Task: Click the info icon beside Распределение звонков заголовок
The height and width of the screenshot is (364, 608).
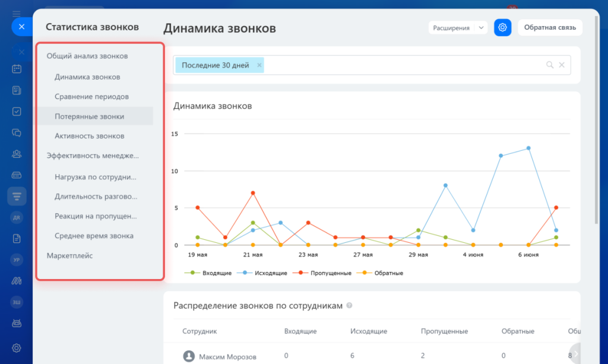Action: (x=349, y=305)
